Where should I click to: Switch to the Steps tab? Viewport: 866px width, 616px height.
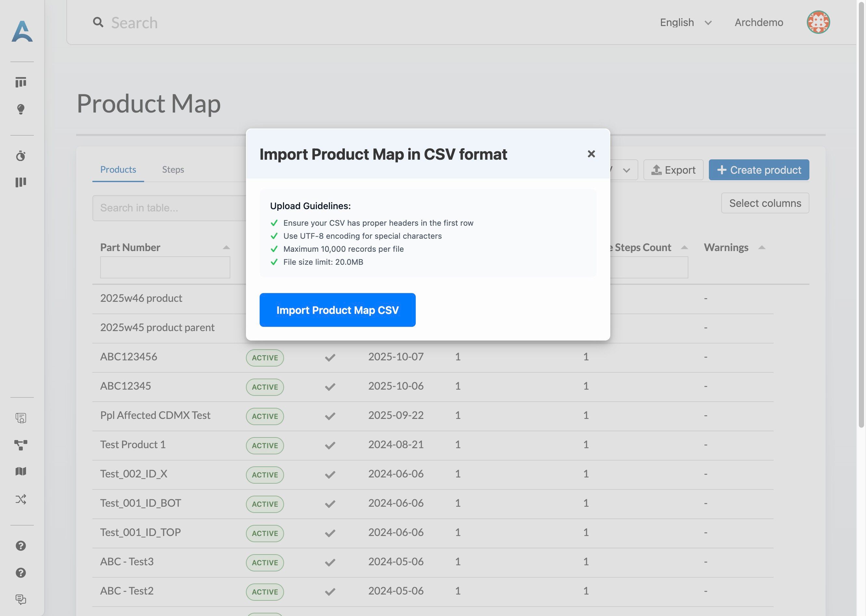click(x=173, y=169)
